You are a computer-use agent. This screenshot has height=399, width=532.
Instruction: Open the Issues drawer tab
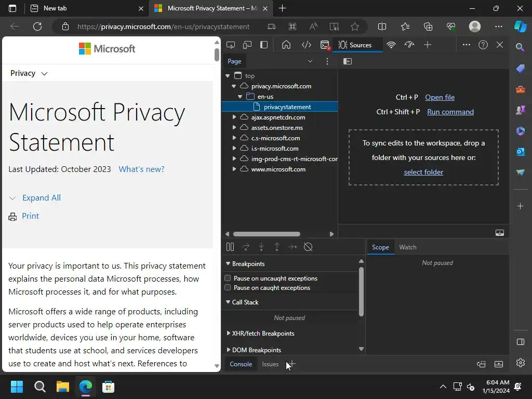pyautogui.click(x=270, y=364)
